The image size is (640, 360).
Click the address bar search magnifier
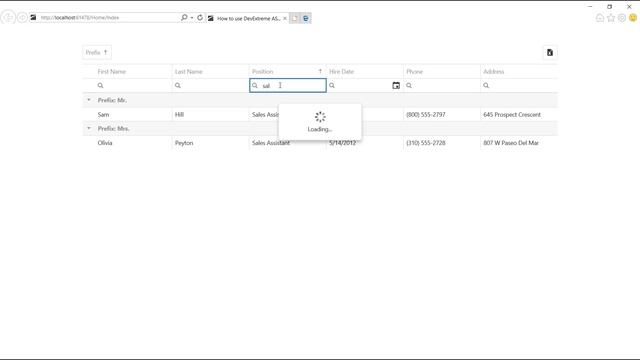coord(184,18)
